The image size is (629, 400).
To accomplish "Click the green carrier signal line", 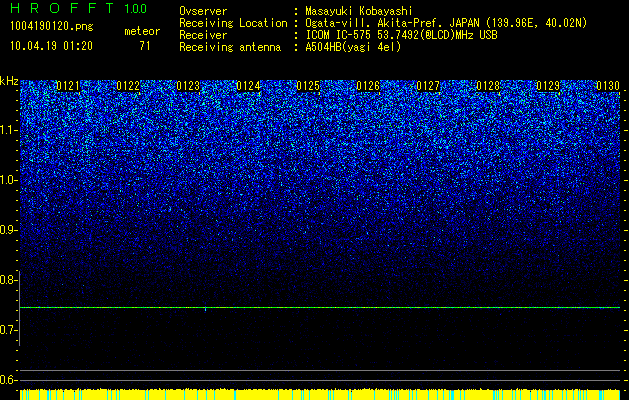I will (x=320, y=307).
